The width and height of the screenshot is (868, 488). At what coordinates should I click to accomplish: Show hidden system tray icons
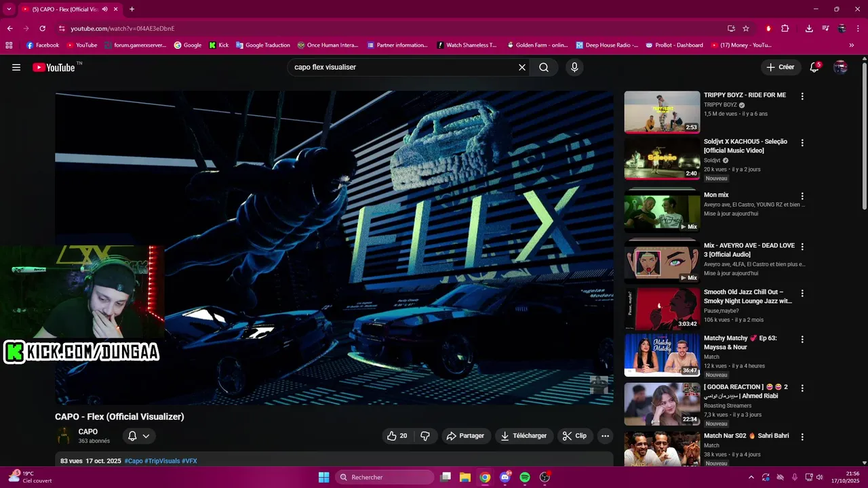751,477
